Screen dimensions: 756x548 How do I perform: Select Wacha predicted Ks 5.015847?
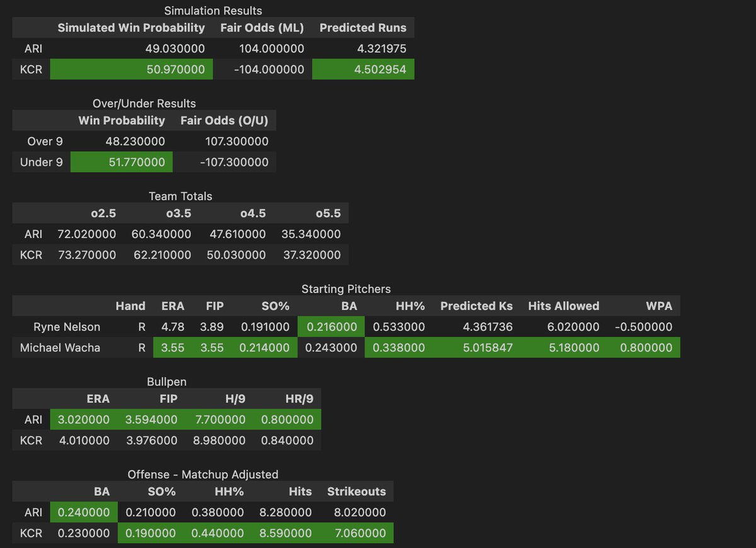pos(486,347)
